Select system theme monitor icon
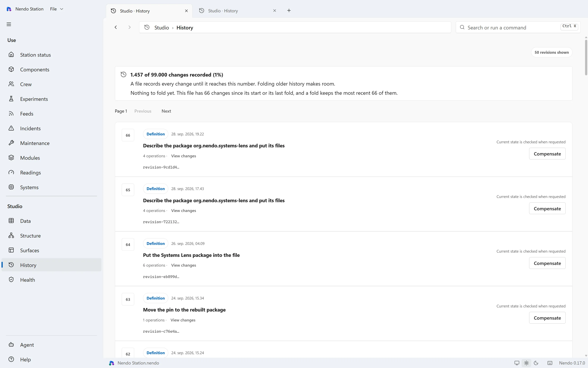Viewport: 588px width, 368px height. (x=517, y=363)
